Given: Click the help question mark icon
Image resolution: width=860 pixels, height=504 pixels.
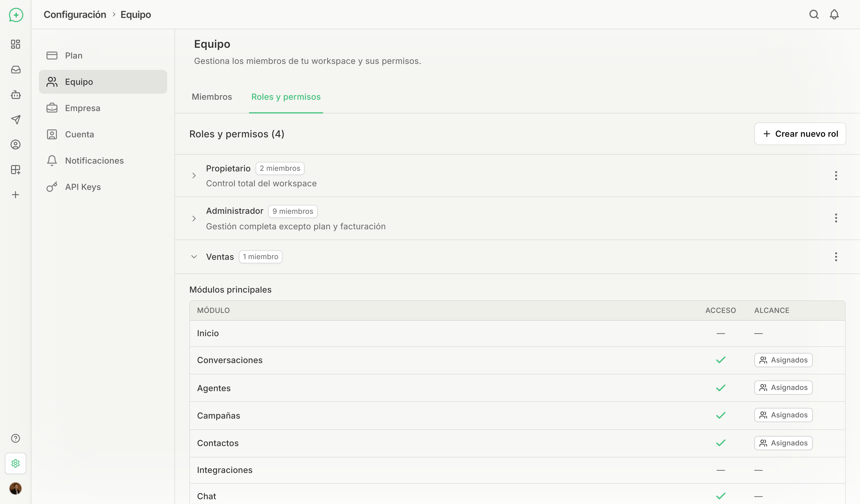Looking at the screenshot, I should tap(15, 438).
